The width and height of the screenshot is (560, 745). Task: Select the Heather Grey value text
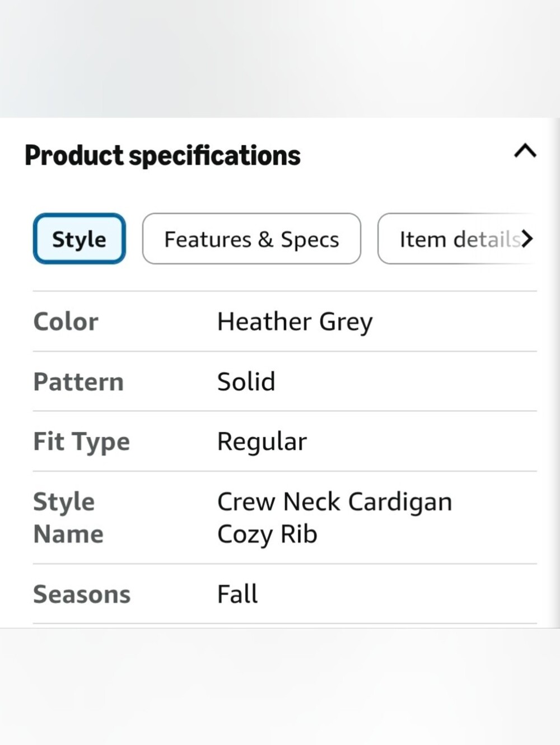click(295, 322)
